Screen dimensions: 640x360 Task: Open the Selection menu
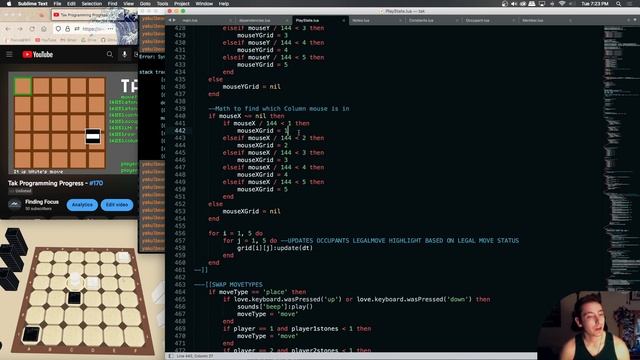click(x=92, y=4)
